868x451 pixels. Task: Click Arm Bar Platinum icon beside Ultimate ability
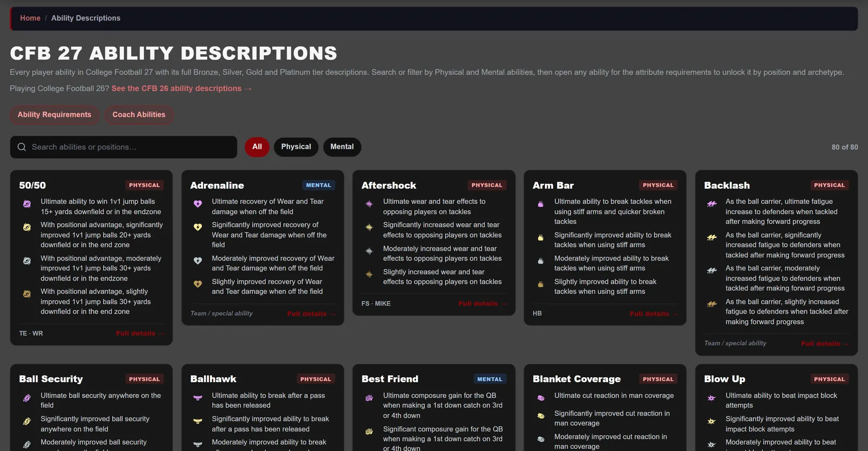point(540,204)
